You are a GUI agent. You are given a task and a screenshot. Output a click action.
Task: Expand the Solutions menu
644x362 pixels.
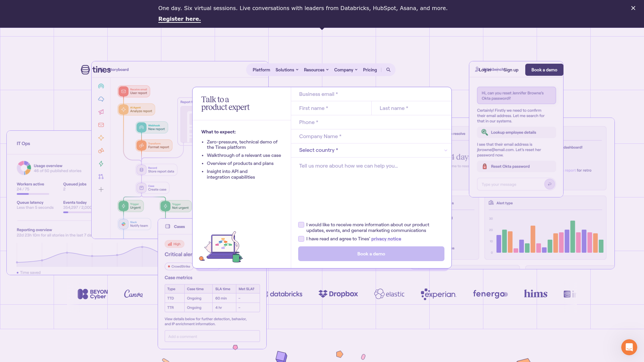pos(287,70)
